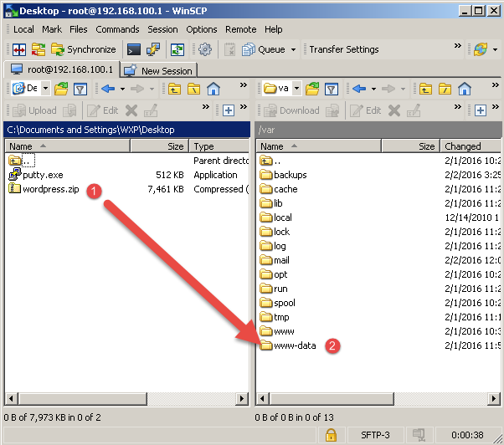Click the padlock encryption status icon
This screenshot has height=445, width=504.
pos(331,435)
